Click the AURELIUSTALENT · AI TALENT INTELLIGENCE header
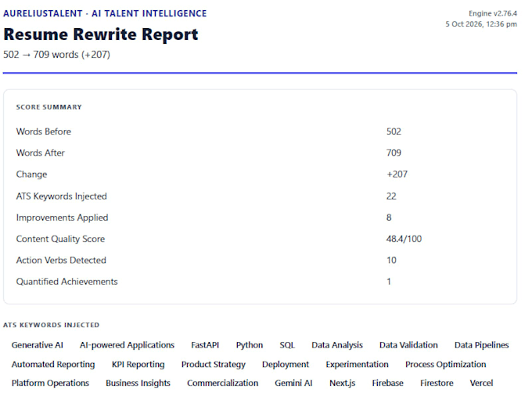 click(105, 13)
